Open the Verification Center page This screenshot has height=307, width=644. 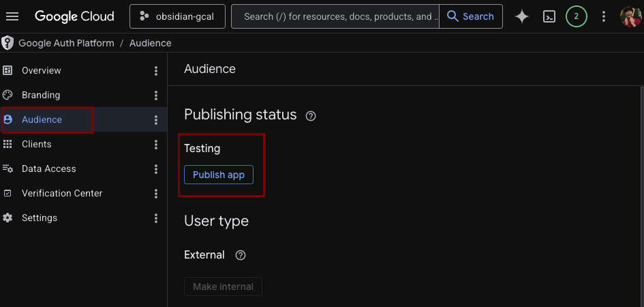(x=62, y=193)
